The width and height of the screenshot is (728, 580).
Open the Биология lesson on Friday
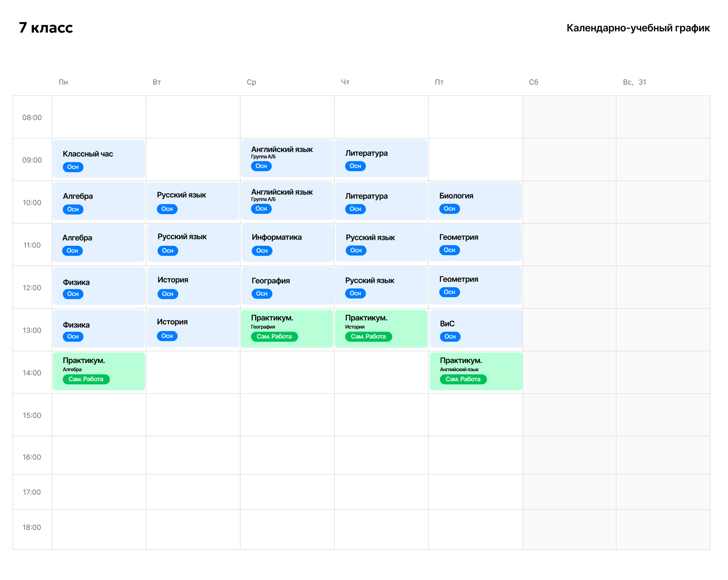[475, 201]
